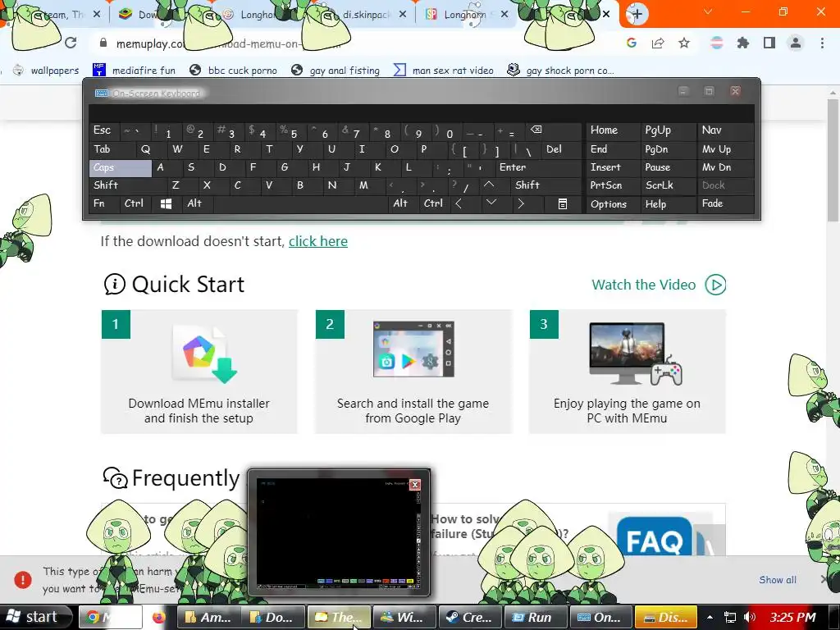Click the Del key on on-screen keyboard
Image resolution: width=840 pixels, height=630 pixels.
coord(560,149)
